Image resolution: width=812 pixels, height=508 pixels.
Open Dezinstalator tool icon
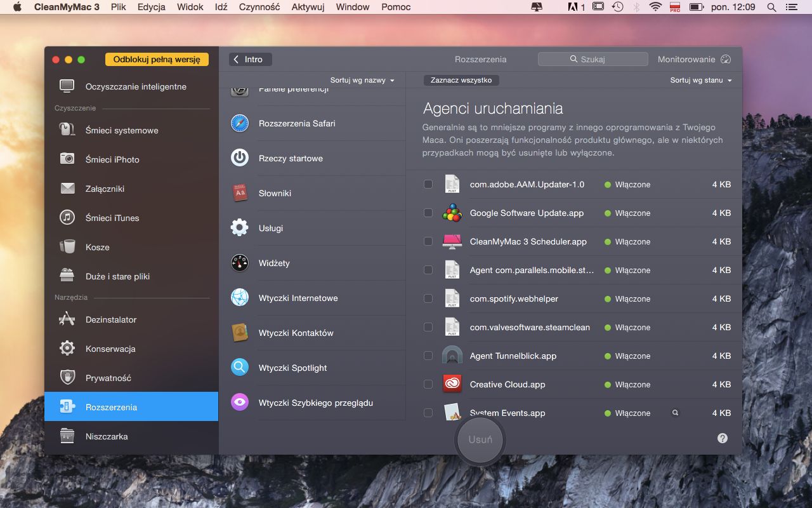coord(67,319)
